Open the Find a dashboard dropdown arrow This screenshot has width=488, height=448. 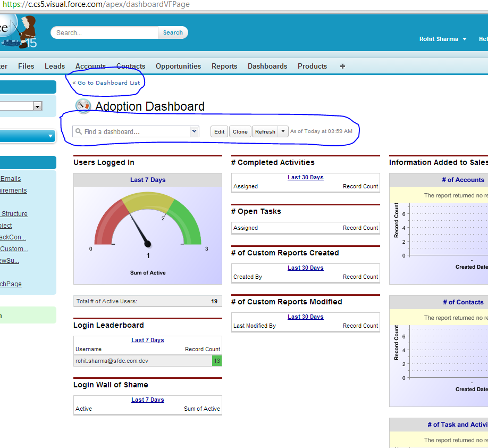point(194,131)
